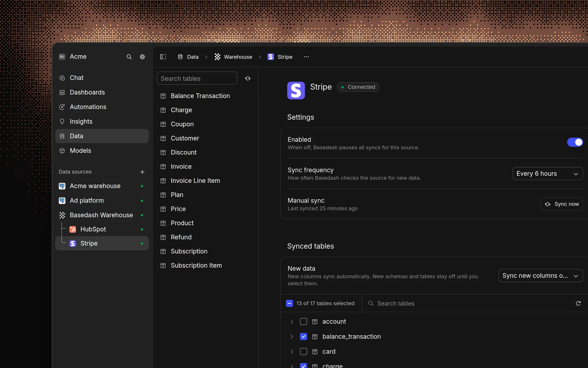Click the Charge table icon
Screen dimensions: 588x368
tap(163, 110)
